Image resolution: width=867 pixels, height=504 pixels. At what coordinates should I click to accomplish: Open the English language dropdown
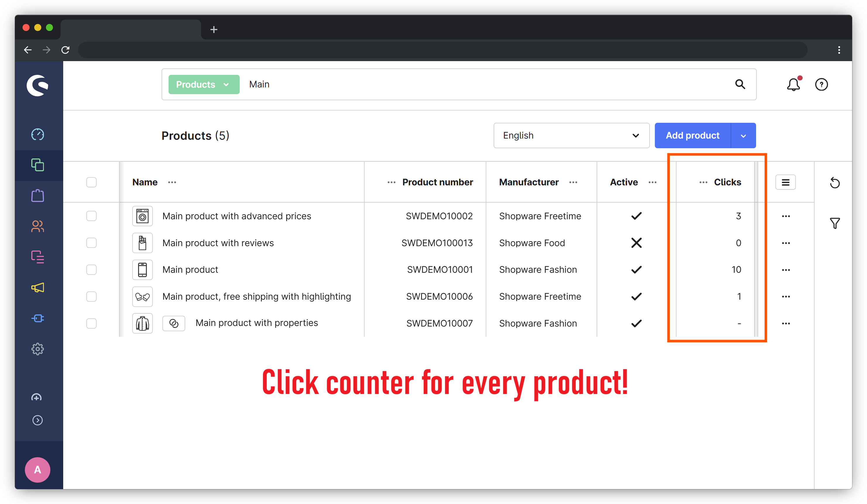(571, 135)
